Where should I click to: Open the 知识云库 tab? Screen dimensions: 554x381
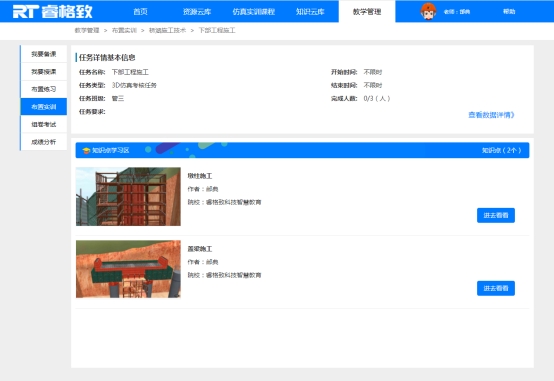click(310, 11)
